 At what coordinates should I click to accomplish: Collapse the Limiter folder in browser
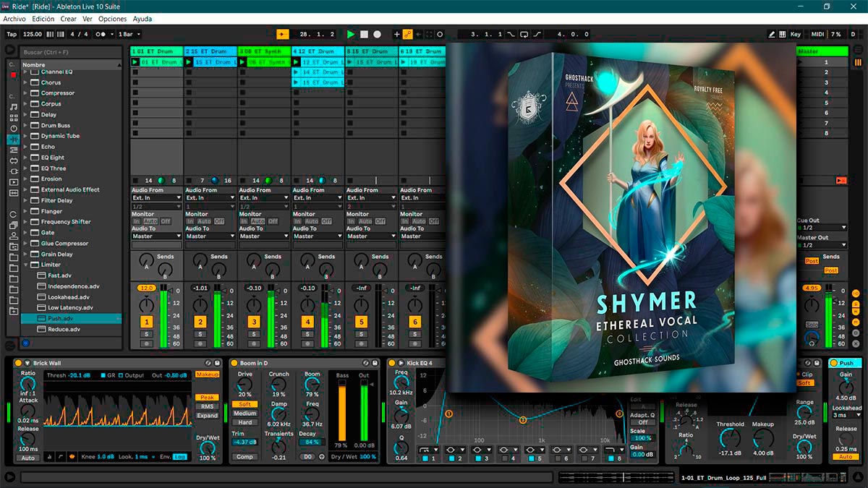(26, 265)
